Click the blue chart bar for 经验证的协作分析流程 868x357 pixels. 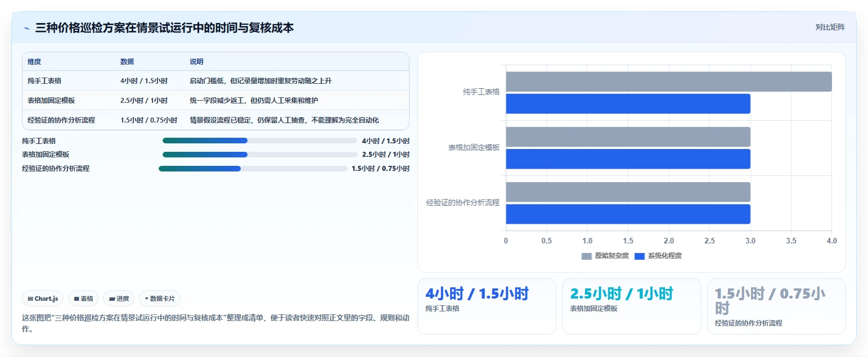pos(628,214)
